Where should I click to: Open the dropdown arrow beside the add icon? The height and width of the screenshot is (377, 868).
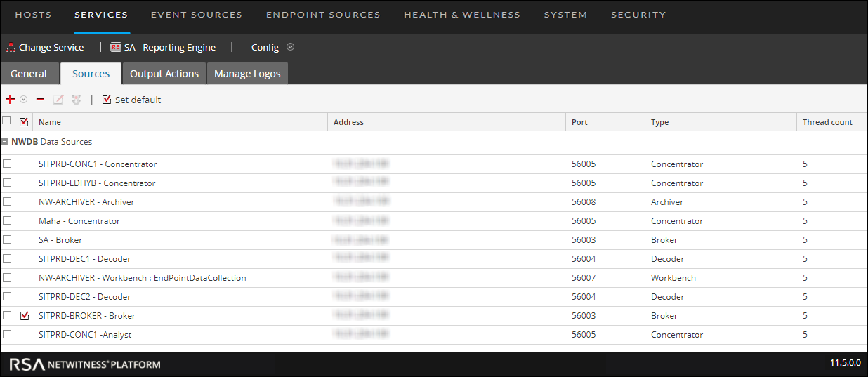[x=23, y=100]
